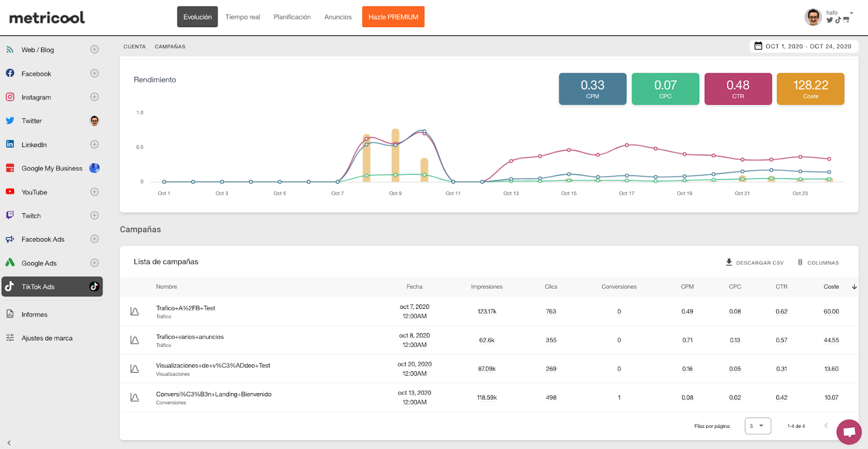Add Web / Blog connection plus icon
Viewport: 868px width, 449px height.
(x=94, y=49)
